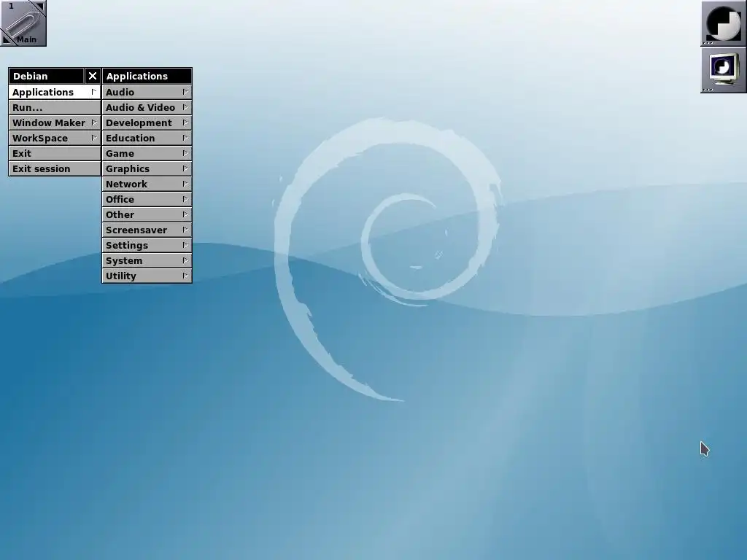747x560 pixels.
Task: Click Exit in the Debian menu
Action: (x=54, y=153)
